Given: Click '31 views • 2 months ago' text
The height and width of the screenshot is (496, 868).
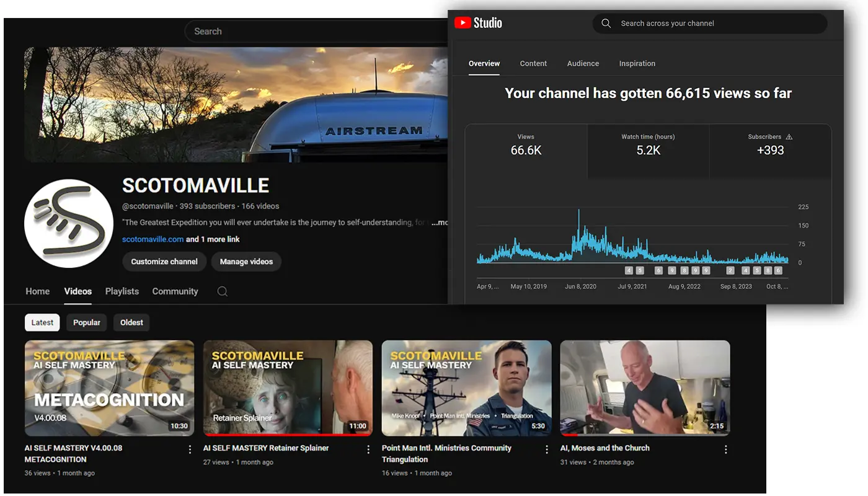Looking at the screenshot, I should pyautogui.click(x=597, y=462).
